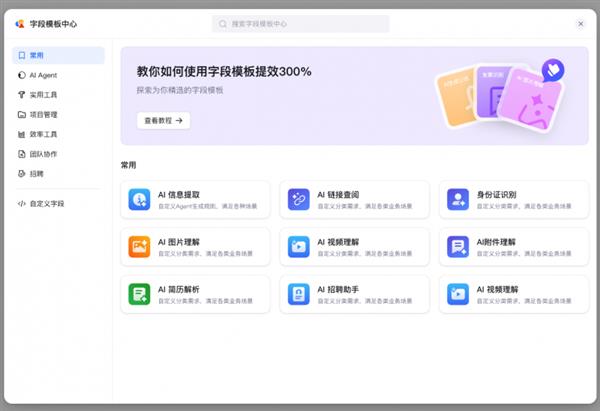
Task: Click AI 视频理解 icon beside AI附件理解
Action: (x=298, y=247)
